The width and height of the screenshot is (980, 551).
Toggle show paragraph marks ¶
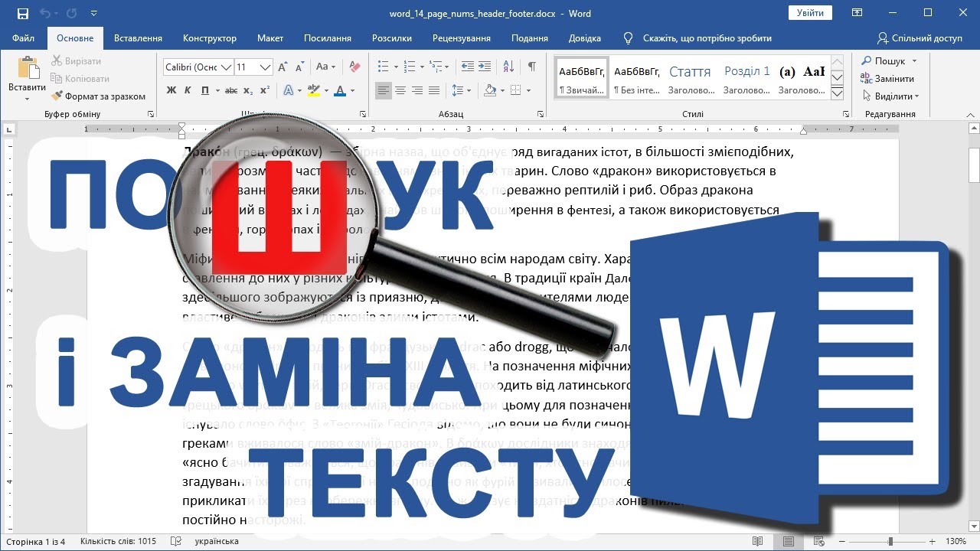(532, 67)
